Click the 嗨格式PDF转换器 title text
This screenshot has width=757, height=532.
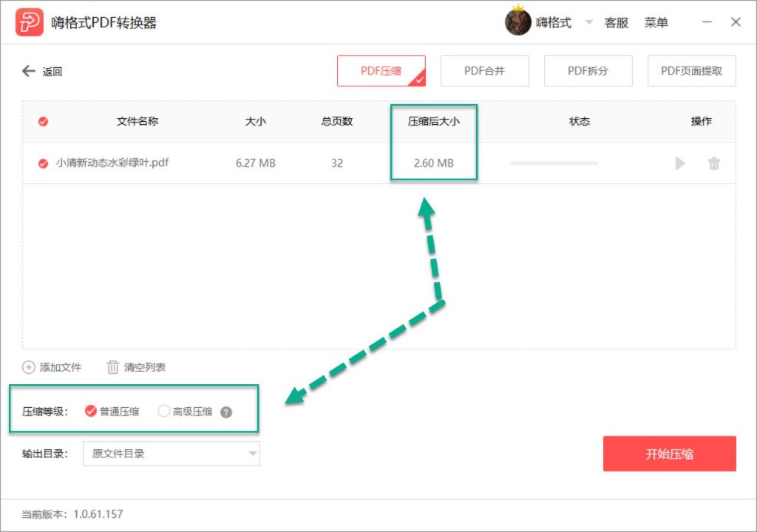coord(103,23)
